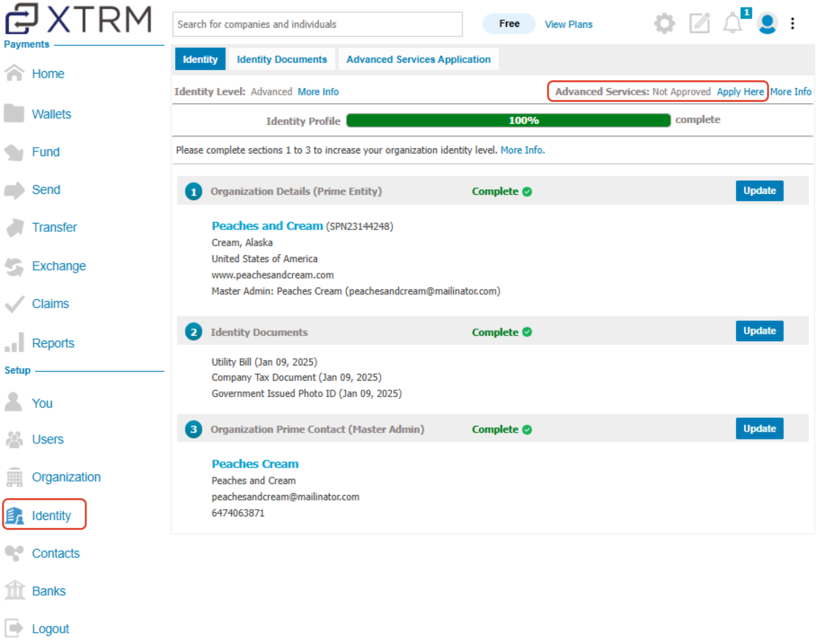Viewport: 816px width, 644px height.
Task: Go to Exchange in sidebar
Action: (59, 266)
